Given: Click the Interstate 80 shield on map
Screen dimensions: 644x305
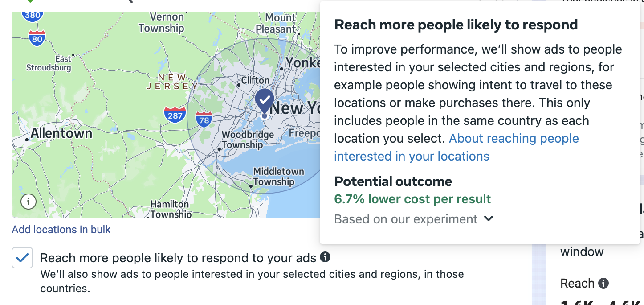Looking at the screenshot, I should [x=37, y=39].
